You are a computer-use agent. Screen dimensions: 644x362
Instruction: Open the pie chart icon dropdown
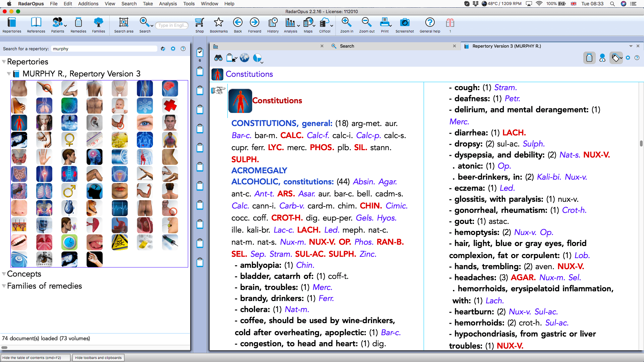[262, 62]
